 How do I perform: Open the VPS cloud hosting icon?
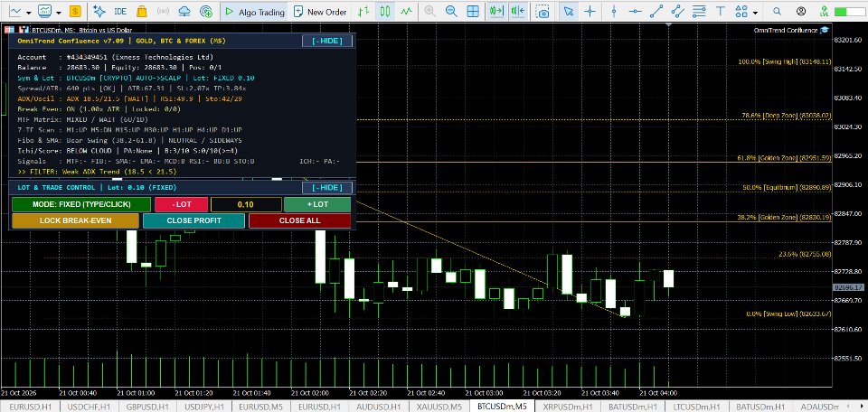tap(184, 11)
